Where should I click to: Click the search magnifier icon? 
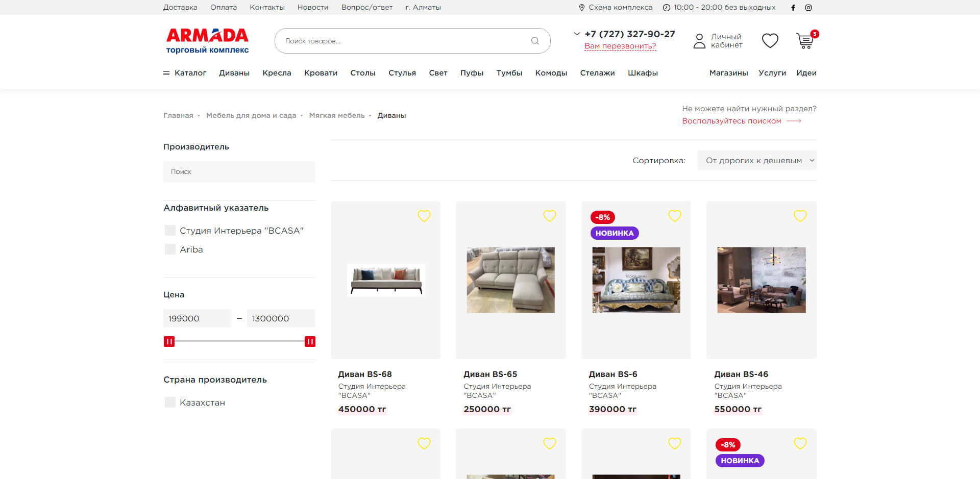tap(535, 41)
